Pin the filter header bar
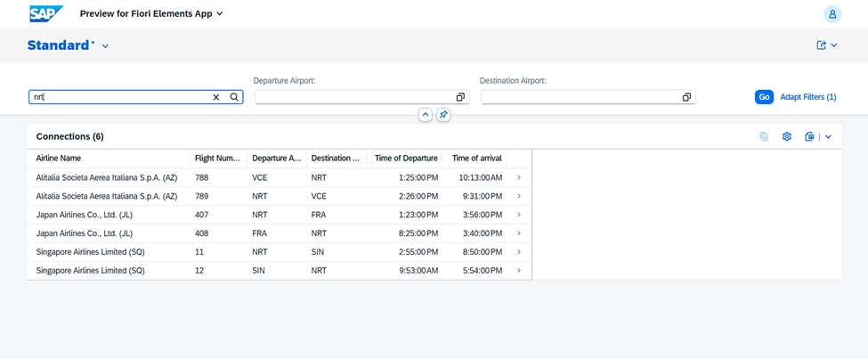 443,115
